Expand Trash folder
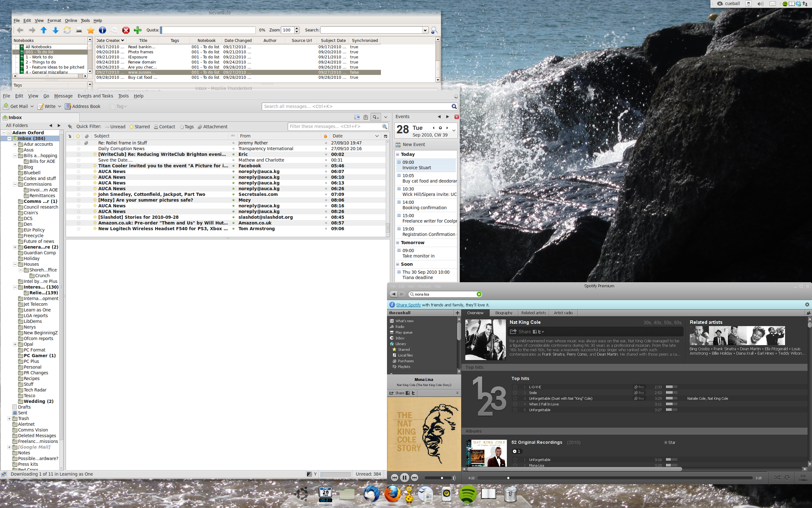 click(10, 418)
